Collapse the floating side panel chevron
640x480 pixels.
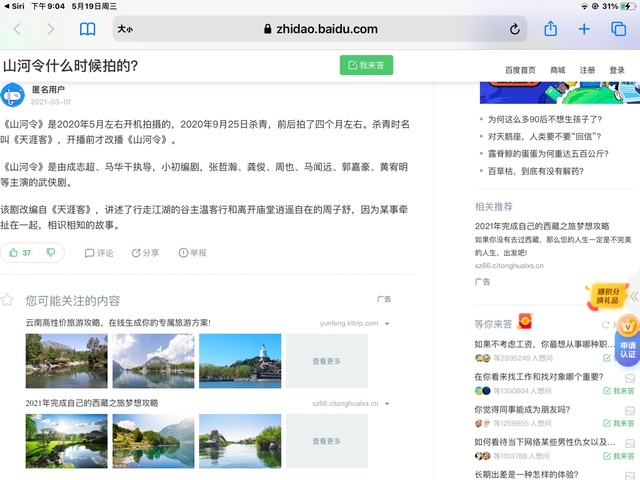[x=634, y=296]
